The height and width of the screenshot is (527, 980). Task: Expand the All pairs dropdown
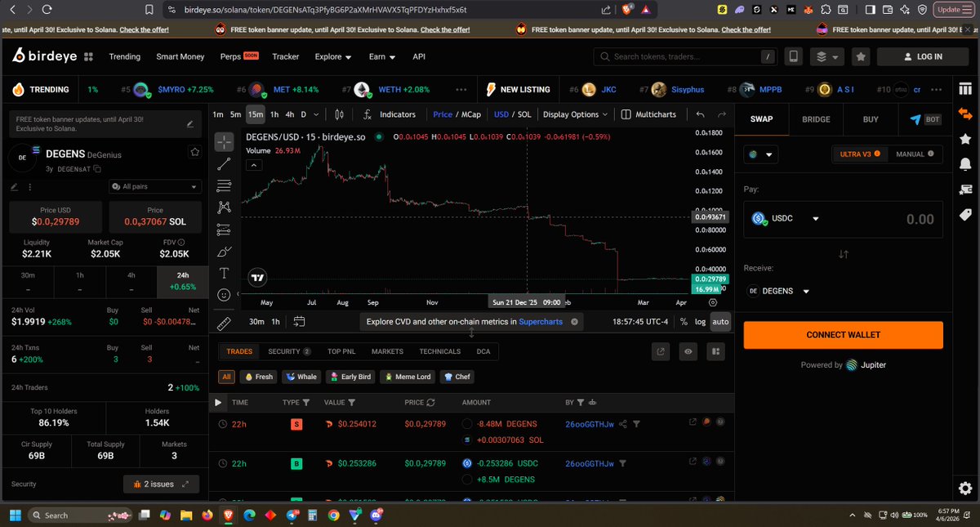pyautogui.click(x=155, y=186)
